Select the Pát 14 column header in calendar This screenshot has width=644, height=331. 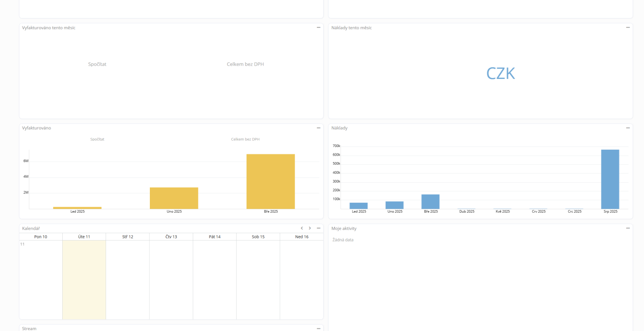pos(215,237)
